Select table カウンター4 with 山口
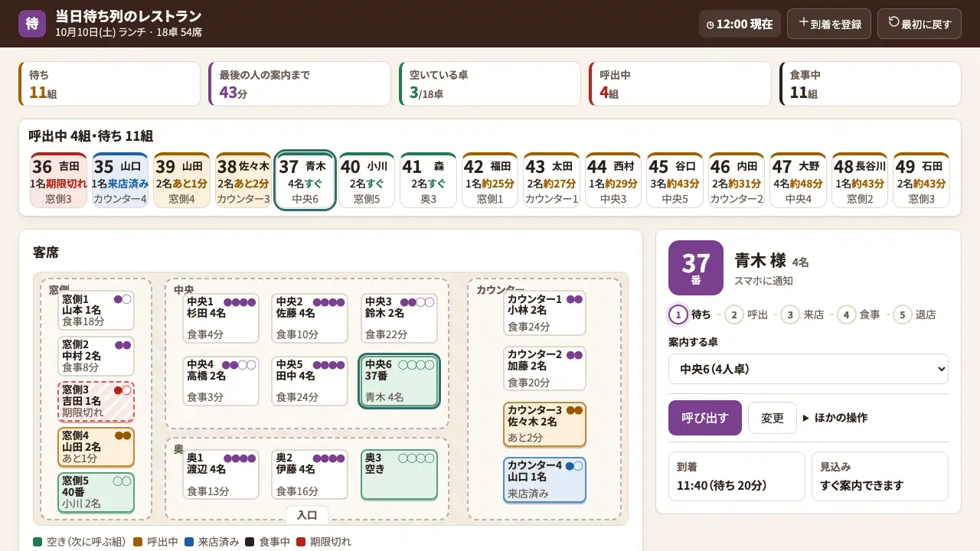980x551 pixels. [544, 480]
